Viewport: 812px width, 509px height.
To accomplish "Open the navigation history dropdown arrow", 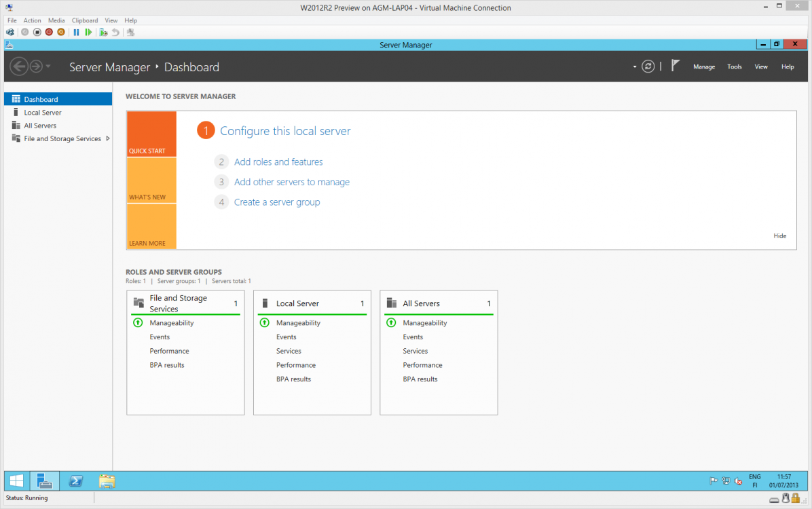I will pyautogui.click(x=48, y=67).
